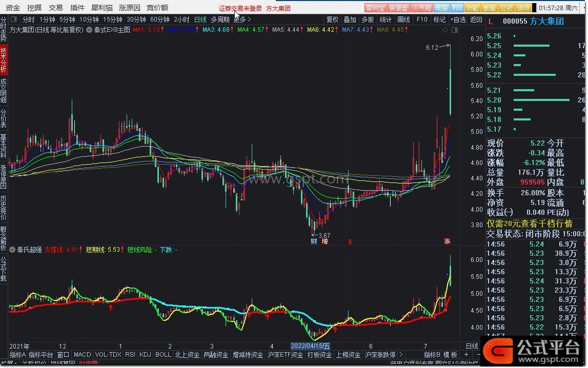Select the 技术分析 sidebar tab

tap(4, 59)
